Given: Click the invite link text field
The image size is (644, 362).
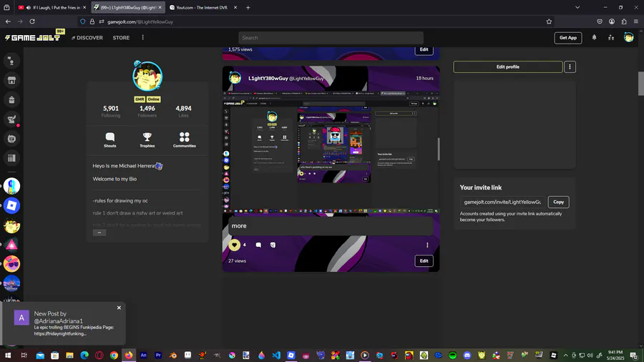Looking at the screenshot, I should (503, 202).
